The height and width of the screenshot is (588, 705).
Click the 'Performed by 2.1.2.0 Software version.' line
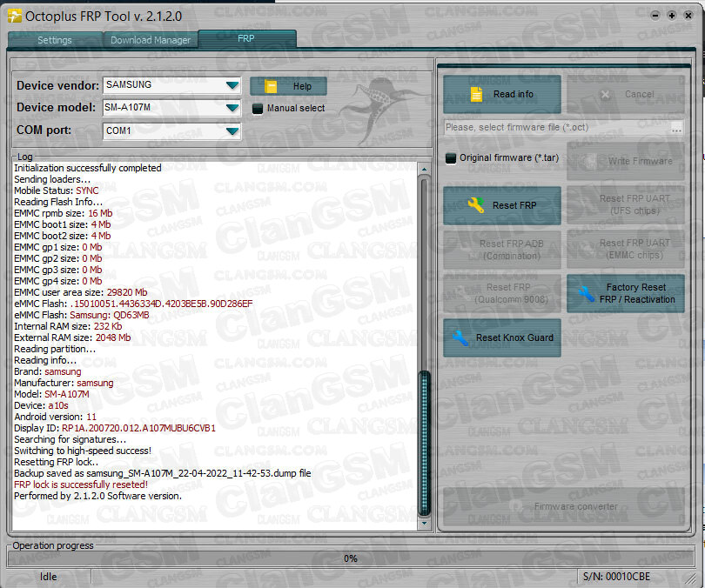[x=98, y=496]
